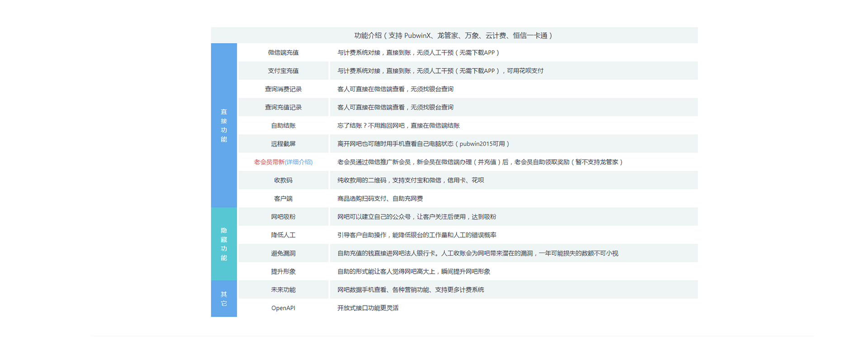This screenshot has width=868, height=339.
Task: Click the description mentioning 暂不支持龙管家
Action: [x=481, y=162]
